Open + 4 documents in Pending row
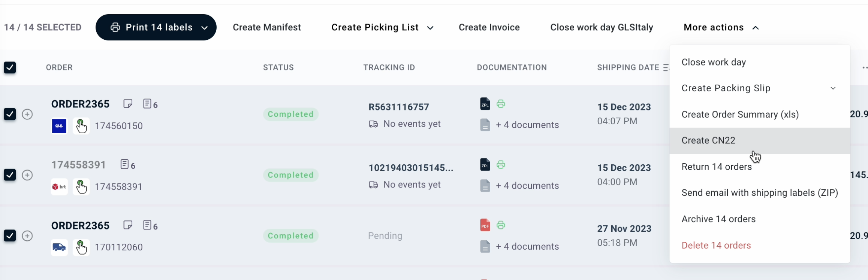This screenshot has width=868, height=280. [x=527, y=246]
